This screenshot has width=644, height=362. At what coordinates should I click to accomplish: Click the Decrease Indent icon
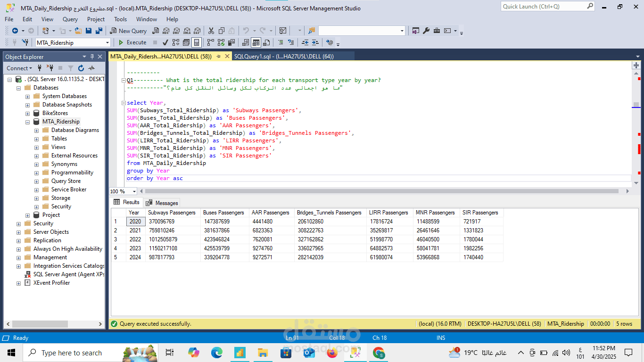pos(305,42)
